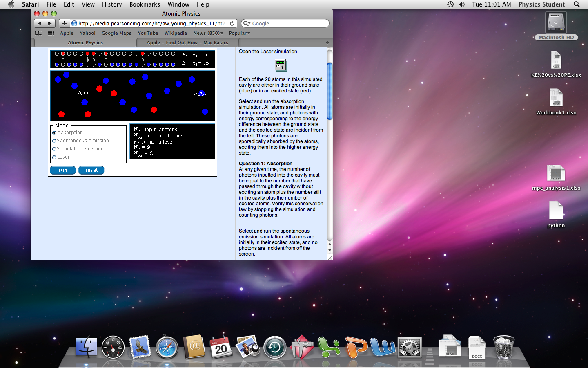Go back with the left arrow button
Screen dimensions: 588x368
click(x=39, y=23)
